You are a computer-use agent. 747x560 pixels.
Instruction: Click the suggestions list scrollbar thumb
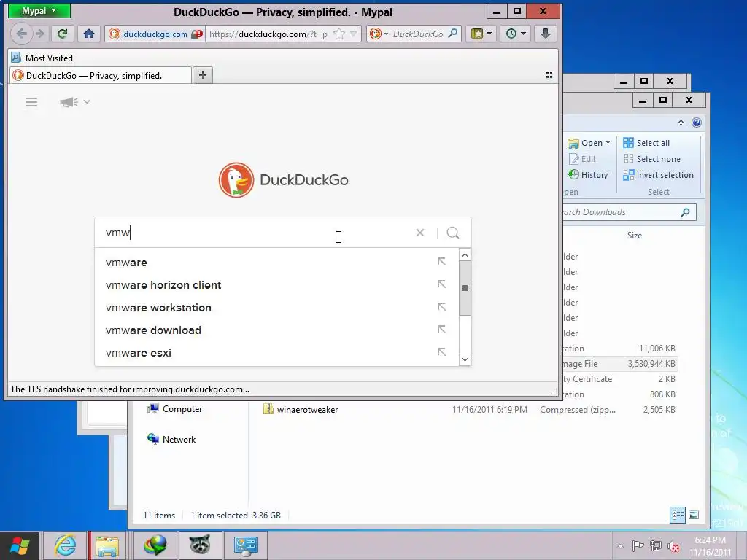click(465, 288)
